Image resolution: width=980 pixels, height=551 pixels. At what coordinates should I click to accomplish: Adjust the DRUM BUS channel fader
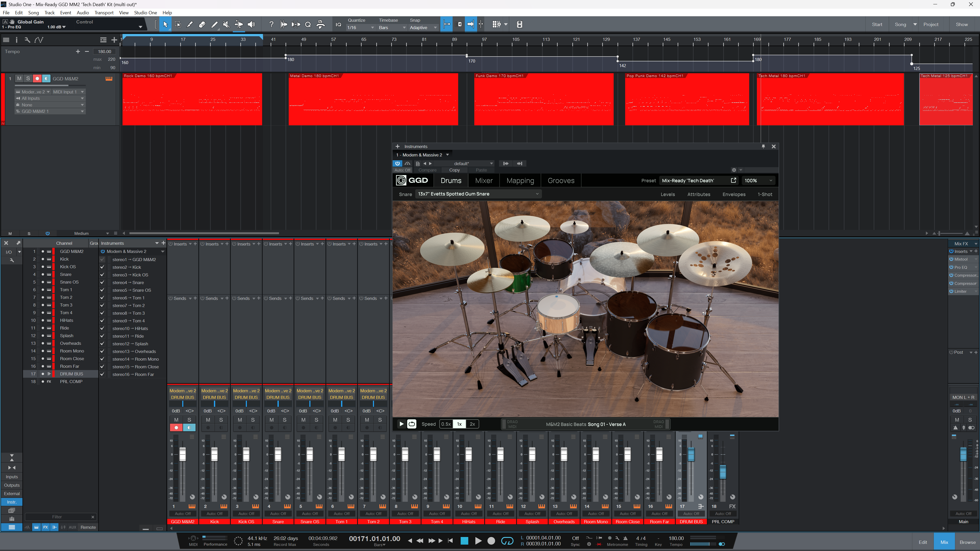pos(691,454)
